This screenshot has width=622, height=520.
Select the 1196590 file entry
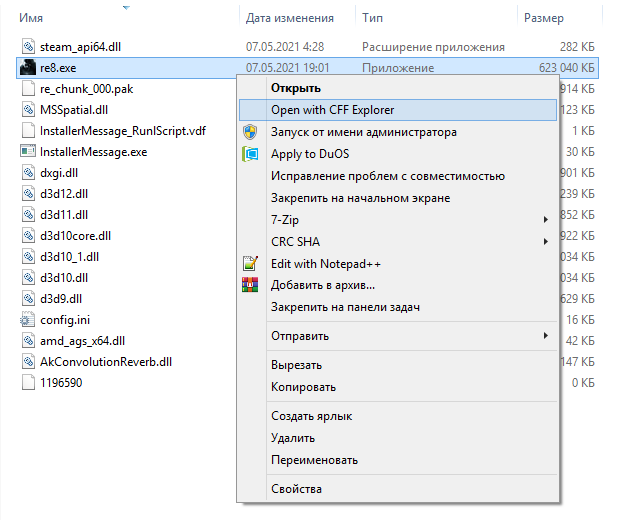tap(61, 383)
